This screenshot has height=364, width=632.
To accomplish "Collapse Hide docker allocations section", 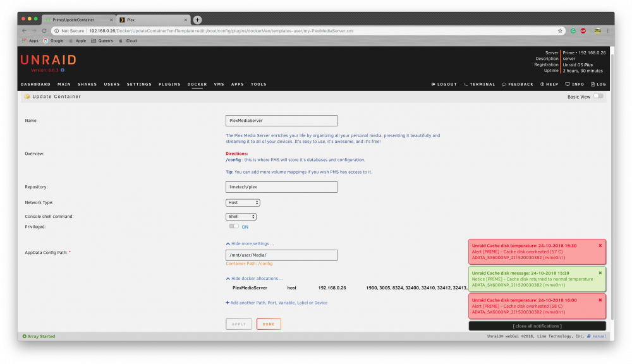I will 254,278.
